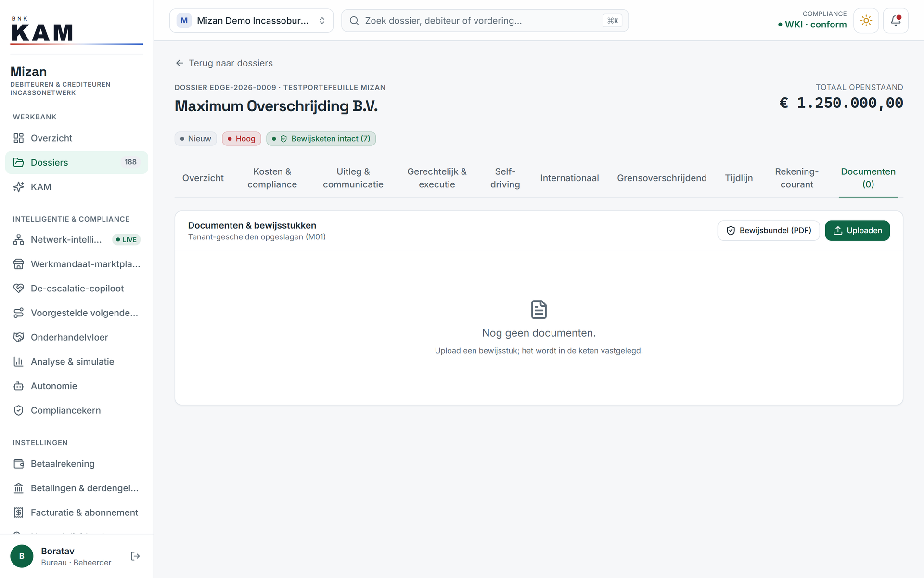The width and height of the screenshot is (924, 578).
Task: Click the Facturatie & abonnement receipt icon
Action: (18, 512)
